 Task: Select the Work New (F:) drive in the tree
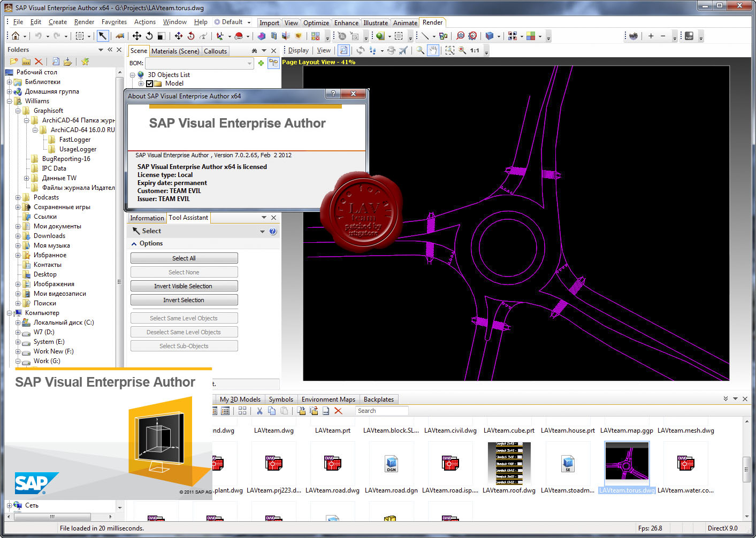[54, 351]
